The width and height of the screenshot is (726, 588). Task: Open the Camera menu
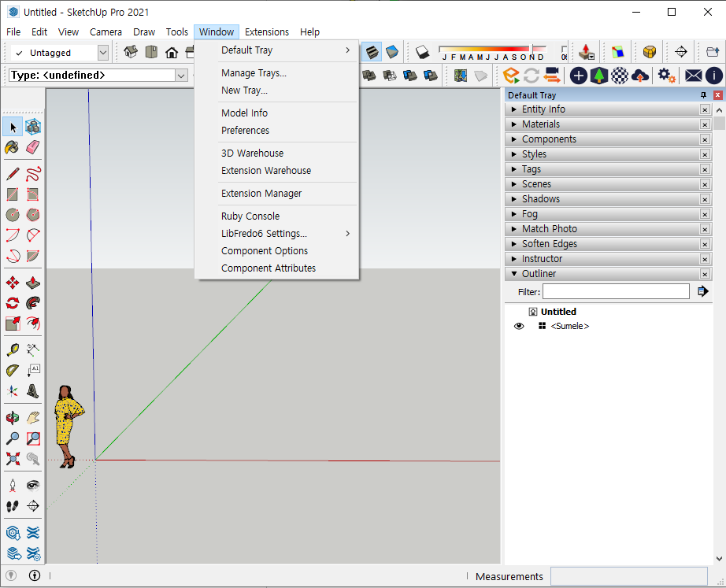pos(106,32)
